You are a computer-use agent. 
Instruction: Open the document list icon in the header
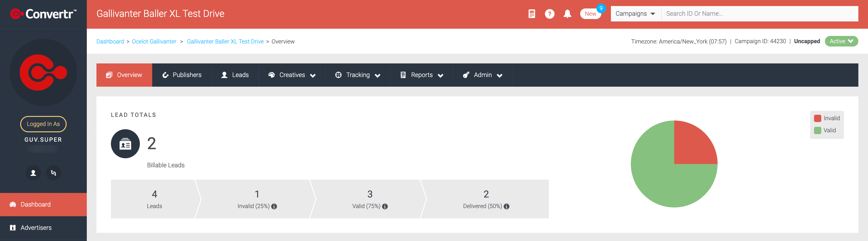(x=532, y=14)
